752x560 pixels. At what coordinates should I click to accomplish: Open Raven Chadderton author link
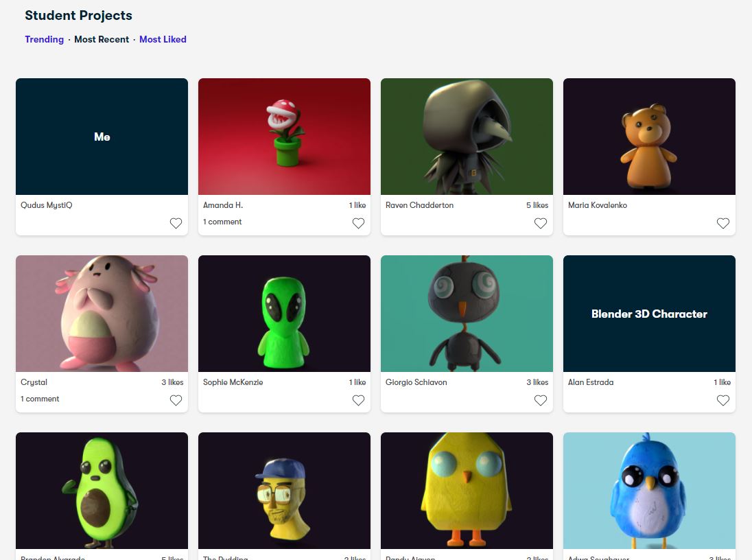[420, 205]
